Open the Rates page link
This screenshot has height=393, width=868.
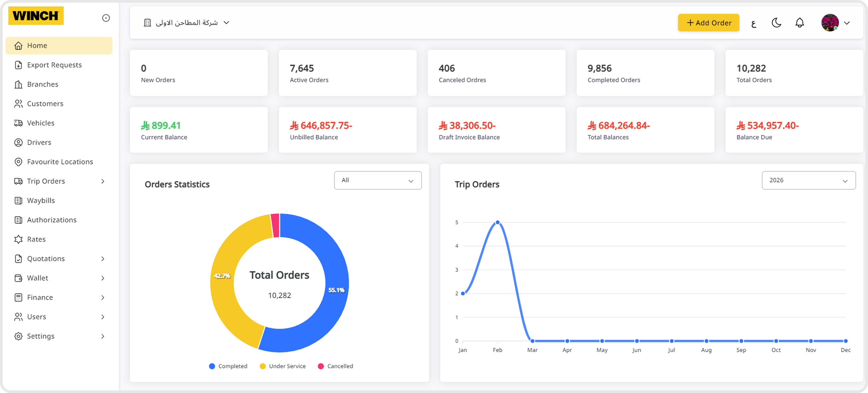36,239
